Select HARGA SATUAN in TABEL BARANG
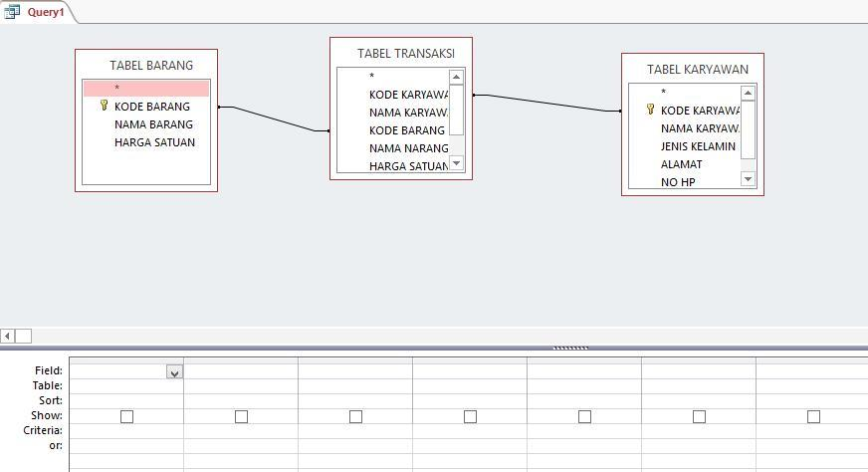 (155, 142)
